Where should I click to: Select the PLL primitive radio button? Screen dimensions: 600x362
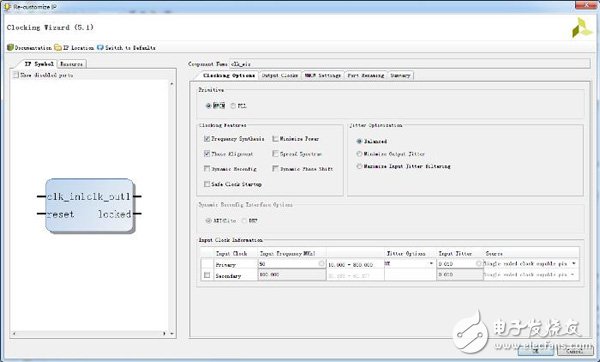click(x=233, y=106)
